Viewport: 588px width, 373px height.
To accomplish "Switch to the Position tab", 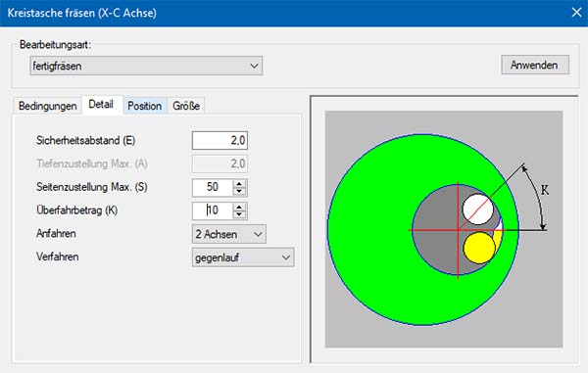I will pyautogui.click(x=145, y=106).
